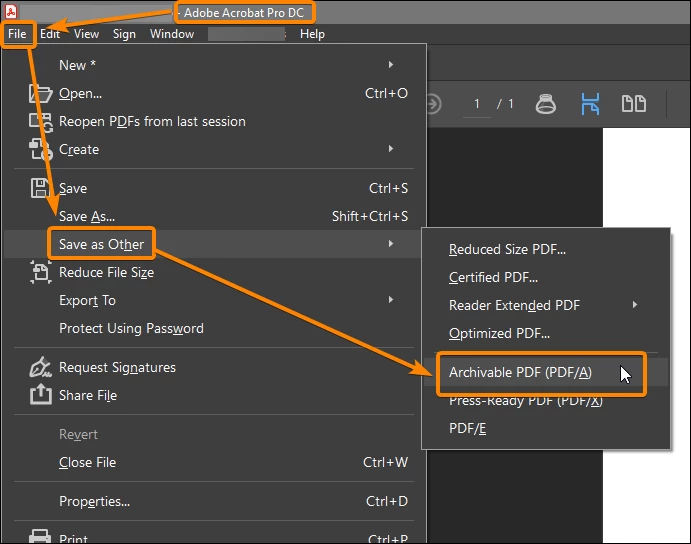This screenshot has width=691, height=544.
Task: Open the Edit menu
Action: (50, 34)
